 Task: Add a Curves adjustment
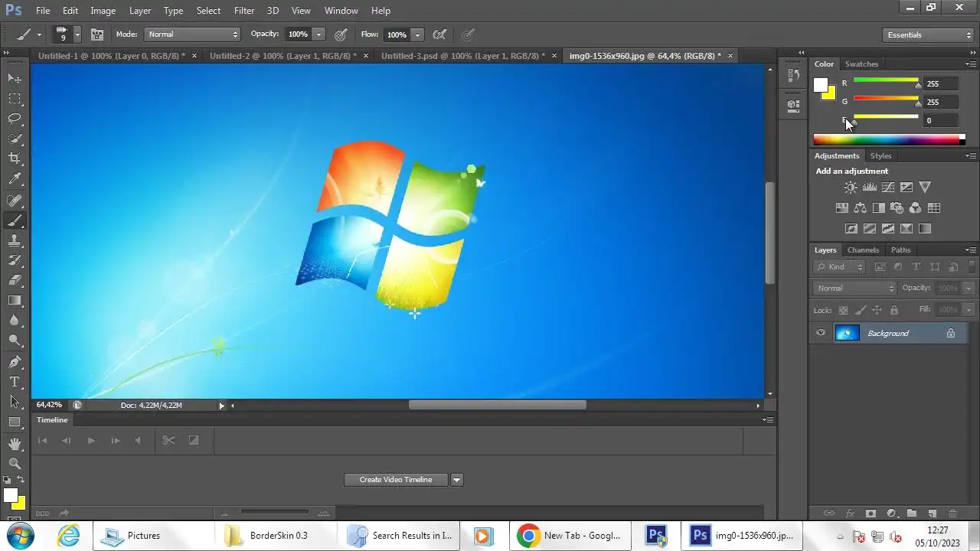(888, 187)
